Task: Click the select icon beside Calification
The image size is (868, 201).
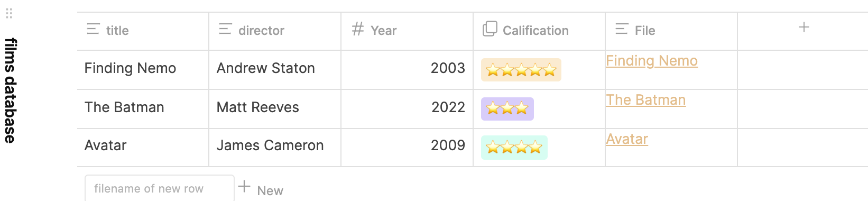Action: [490, 29]
